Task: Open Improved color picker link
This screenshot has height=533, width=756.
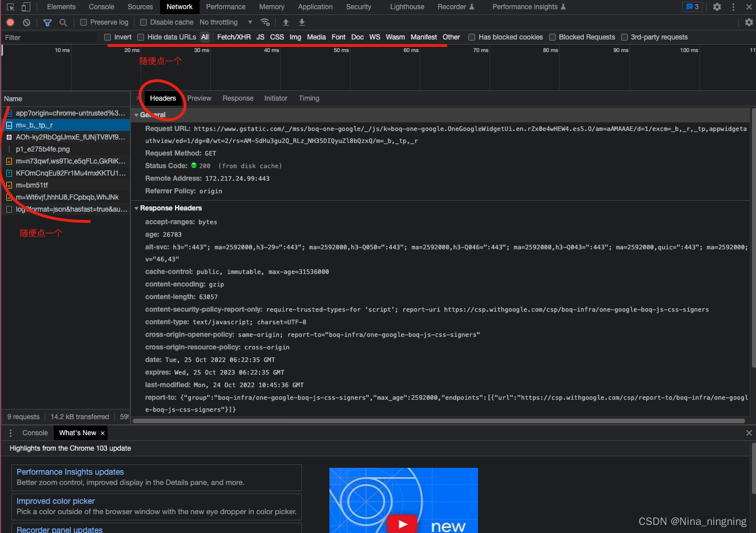Action: 55,501
